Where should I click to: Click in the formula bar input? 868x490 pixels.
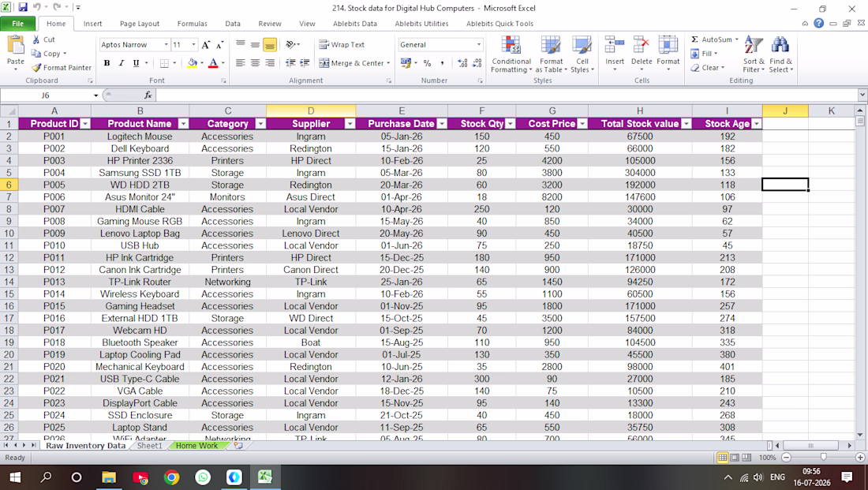(507, 95)
